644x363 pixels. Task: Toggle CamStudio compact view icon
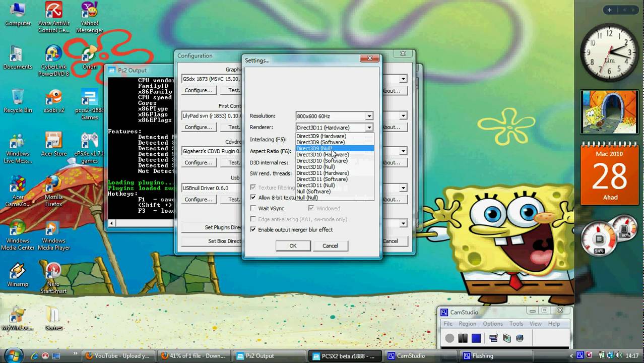tap(493, 338)
